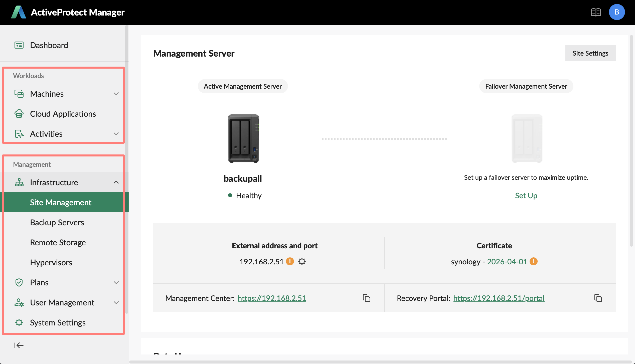Image resolution: width=635 pixels, height=364 pixels.
Task: Select Site Management in sidebar
Action: pyautogui.click(x=65, y=202)
